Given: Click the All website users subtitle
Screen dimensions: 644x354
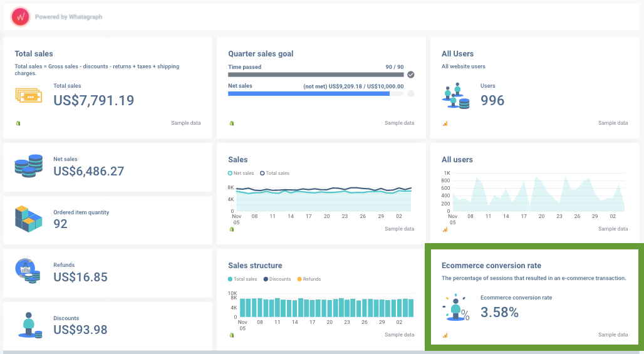Looking at the screenshot, I should 464,66.
